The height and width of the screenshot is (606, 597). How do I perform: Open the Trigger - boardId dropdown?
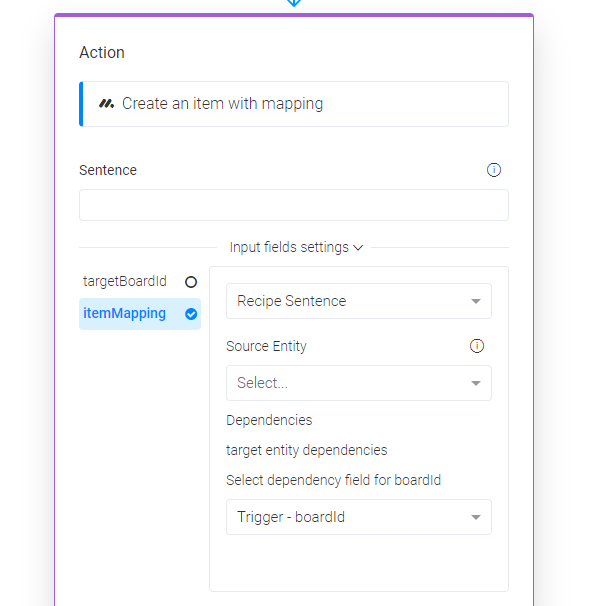point(359,517)
